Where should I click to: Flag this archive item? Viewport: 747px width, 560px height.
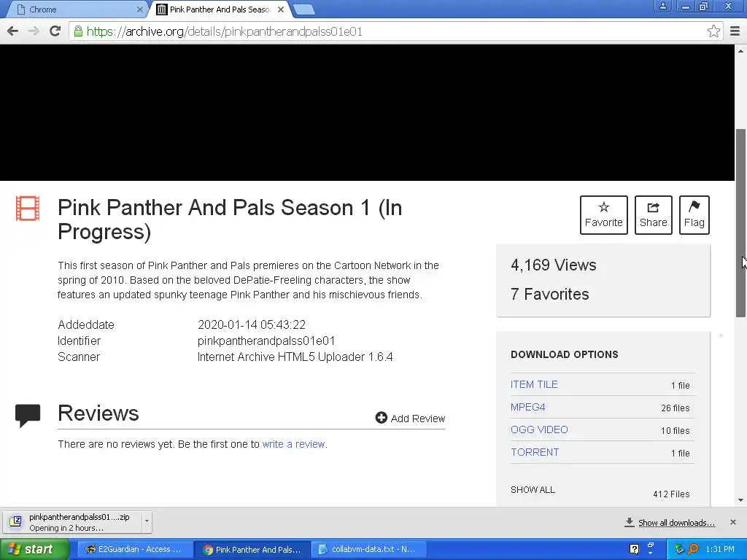click(x=694, y=215)
